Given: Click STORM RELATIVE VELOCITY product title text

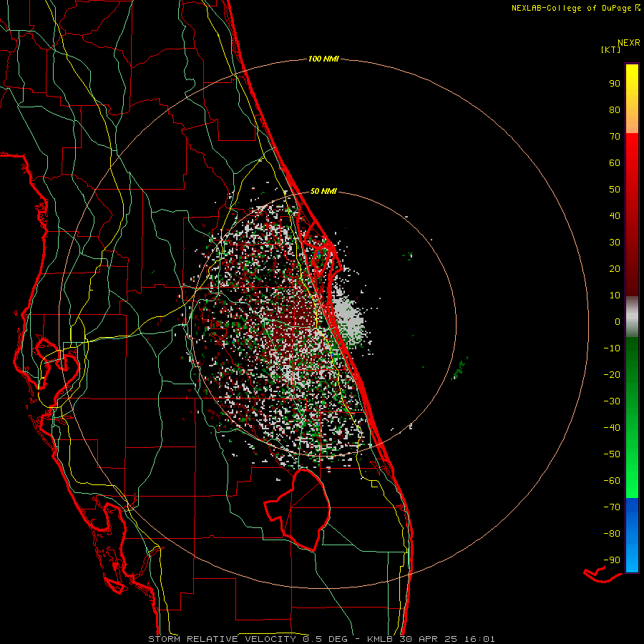Looking at the screenshot, I should pyautogui.click(x=222, y=639).
